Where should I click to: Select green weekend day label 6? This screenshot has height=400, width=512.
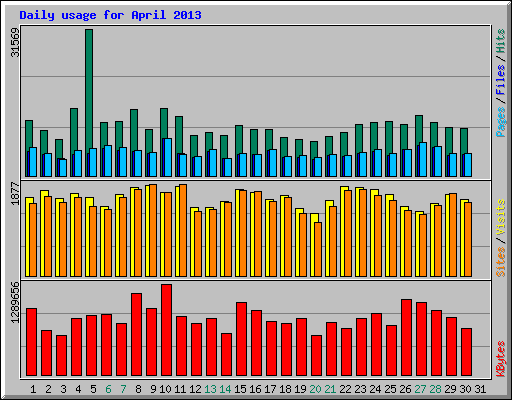(108, 389)
